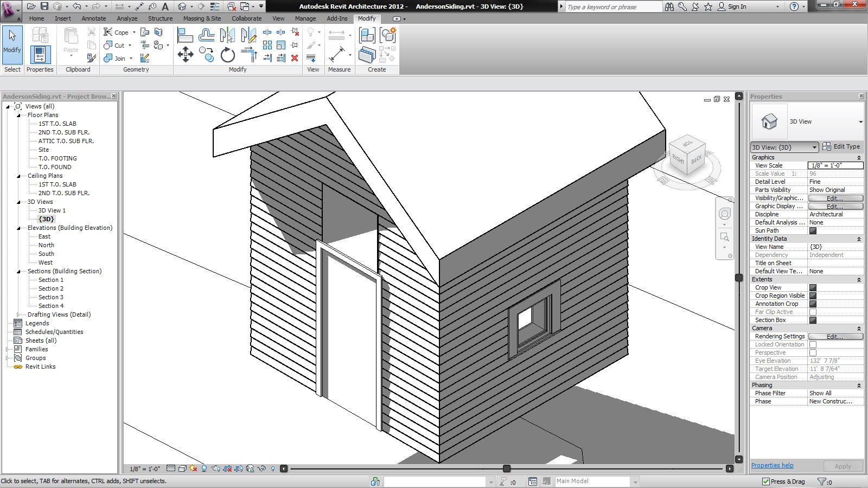Click the horizontal scrollbar thumb
The height and width of the screenshot is (488, 868).
click(506, 468)
